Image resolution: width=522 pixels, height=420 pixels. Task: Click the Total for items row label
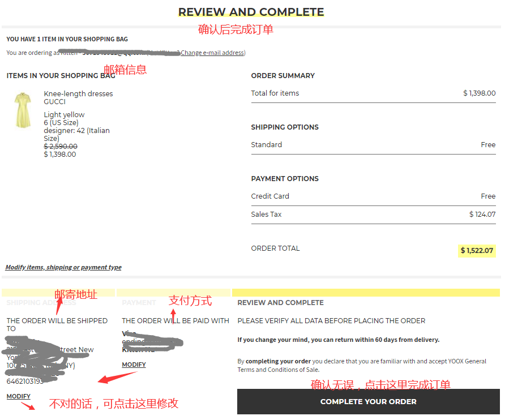click(x=275, y=93)
